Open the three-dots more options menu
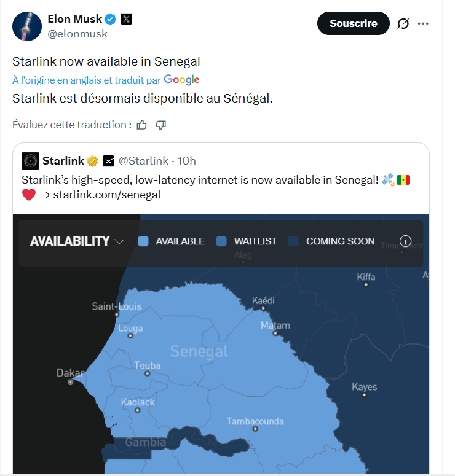Image resolution: width=455 pixels, height=476 pixels. (423, 23)
